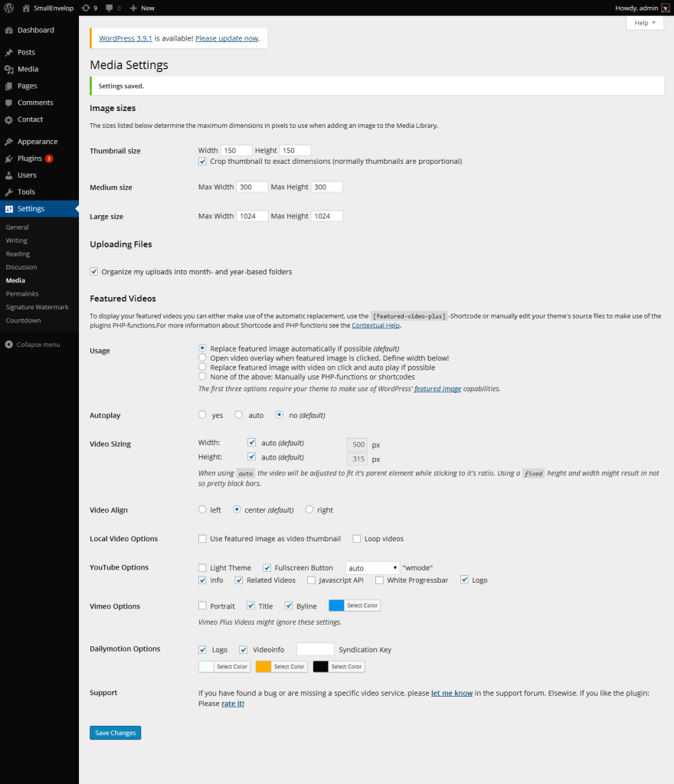Select None of the above usage option
Screen dimensions: 674x784
point(202,376)
